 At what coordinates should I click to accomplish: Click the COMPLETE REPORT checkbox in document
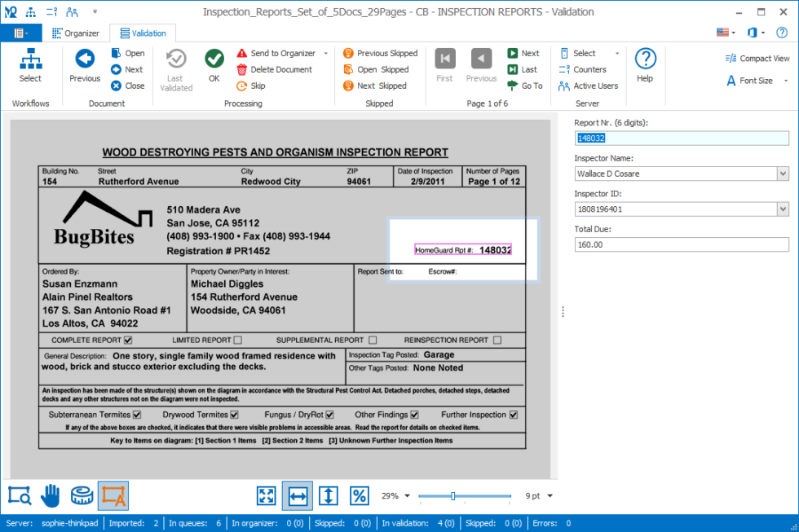pos(128,340)
